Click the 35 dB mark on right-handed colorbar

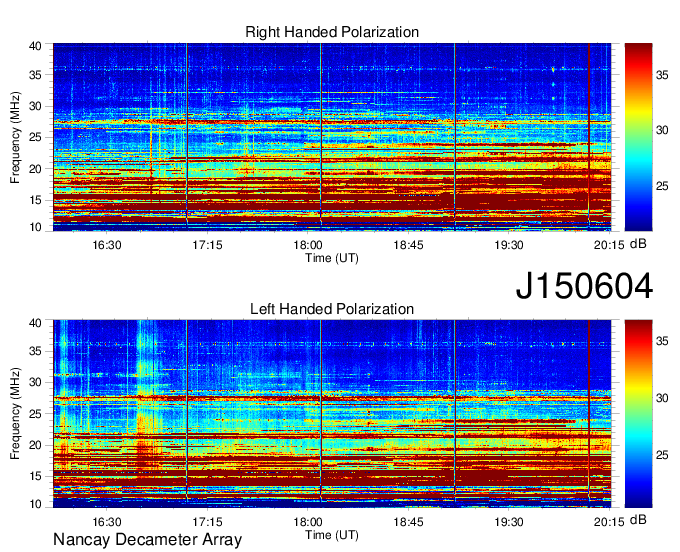pyautogui.click(x=662, y=75)
